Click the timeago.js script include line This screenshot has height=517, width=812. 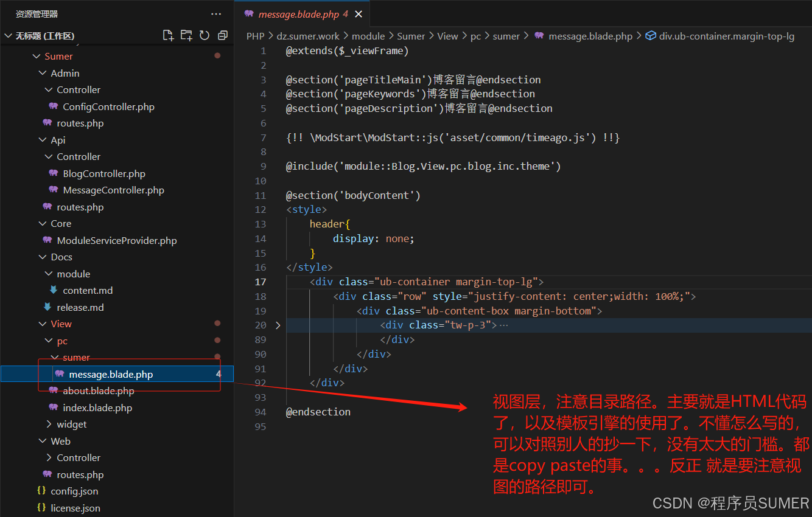pos(452,137)
